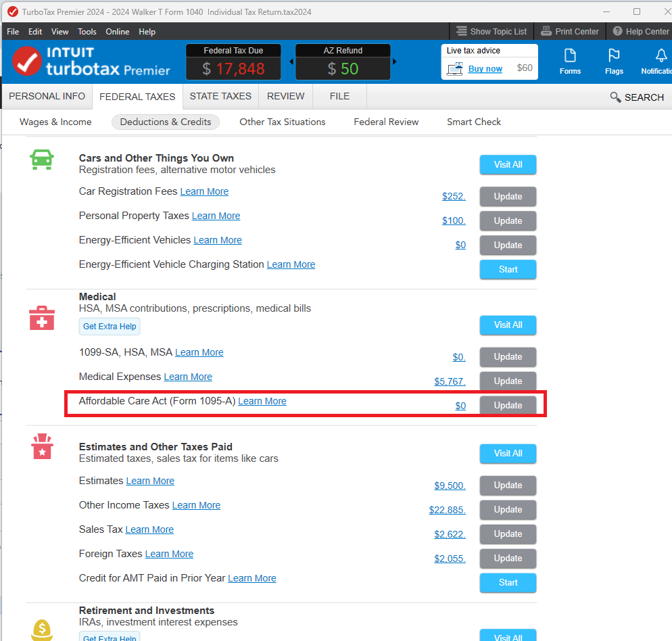Image resolution: width=672 pixels, height=641 pixels.
Task: Click the red medical kit icon
Action: click(x=41, y=318)
